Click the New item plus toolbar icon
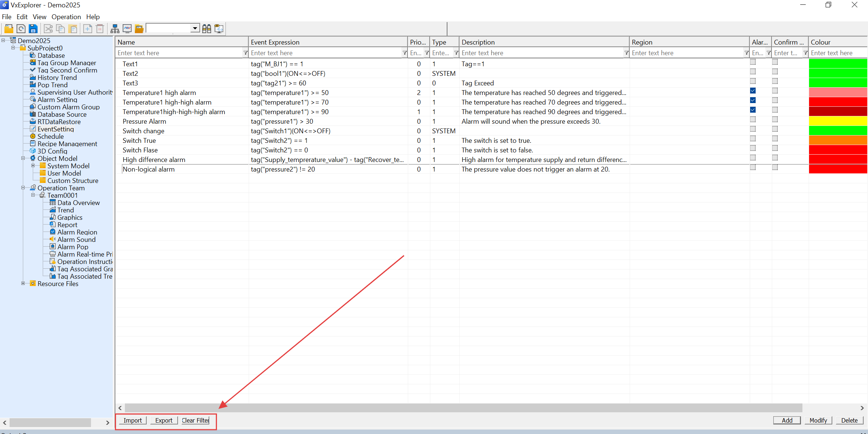 coord(88,29)
